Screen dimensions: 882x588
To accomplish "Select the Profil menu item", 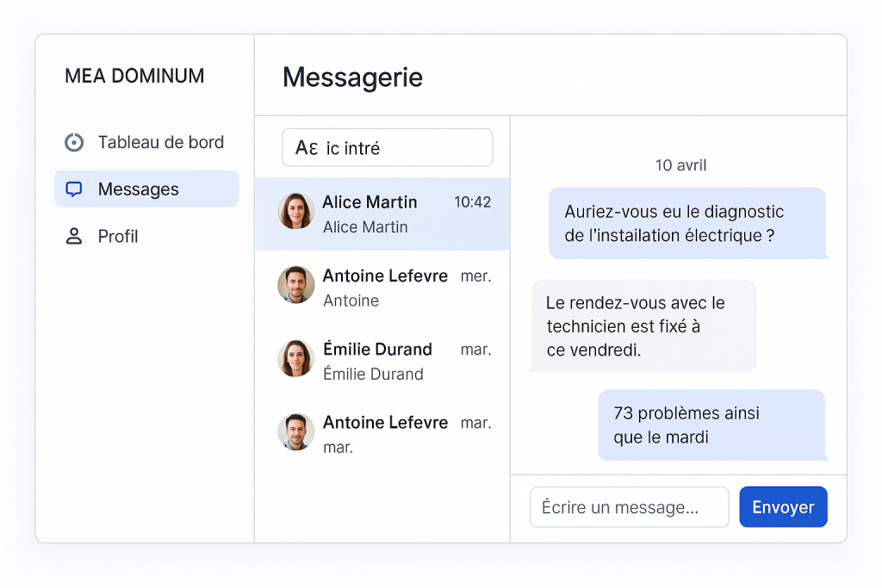I will (x=118, y=237).
